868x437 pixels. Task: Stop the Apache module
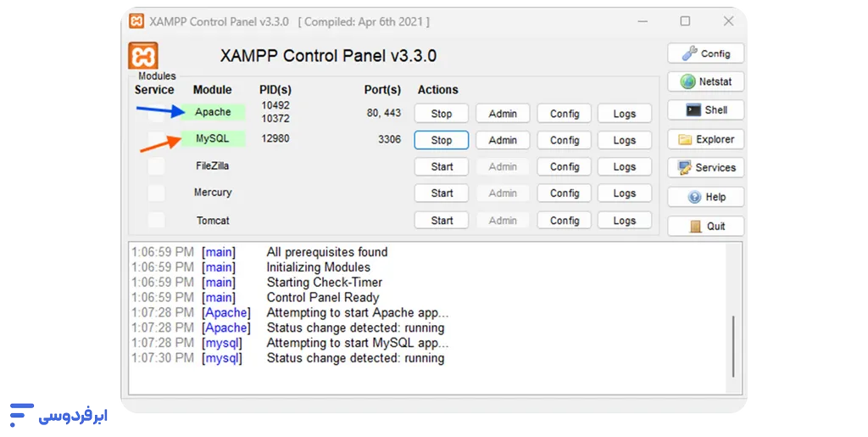(x=441, y=114)
